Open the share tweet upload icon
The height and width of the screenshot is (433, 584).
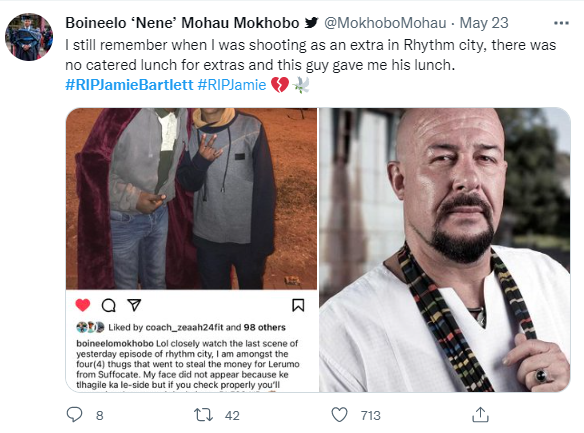(480, 414)
